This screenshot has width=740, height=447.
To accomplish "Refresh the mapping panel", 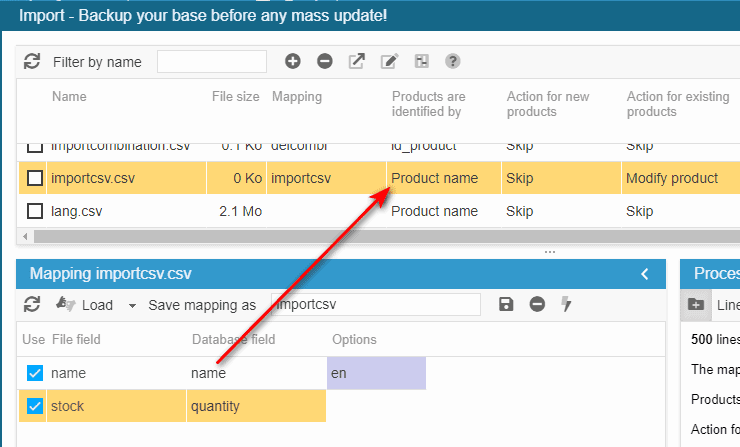I will (32, 304).
